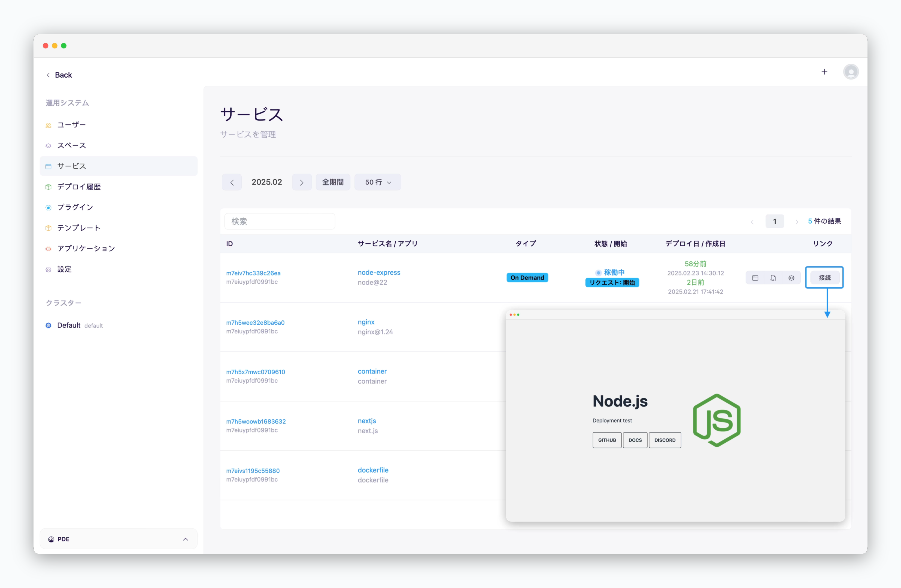This screenshot has width=901, height=588.
Task: Click the デプロイ履歴 box icon
Action: tap(48, 187)
